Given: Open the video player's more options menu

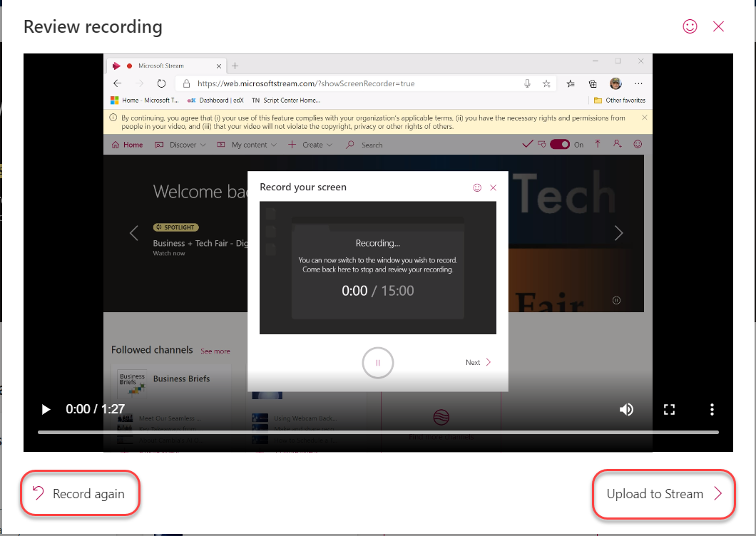Looking at the screenshot, I should tap(712, 409).
